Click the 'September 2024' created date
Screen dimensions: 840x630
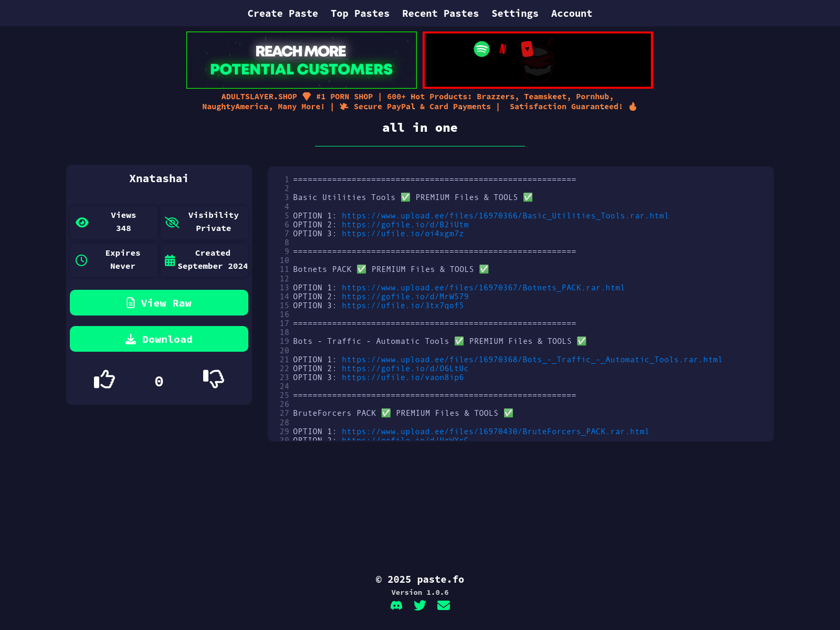coord(213,266)
